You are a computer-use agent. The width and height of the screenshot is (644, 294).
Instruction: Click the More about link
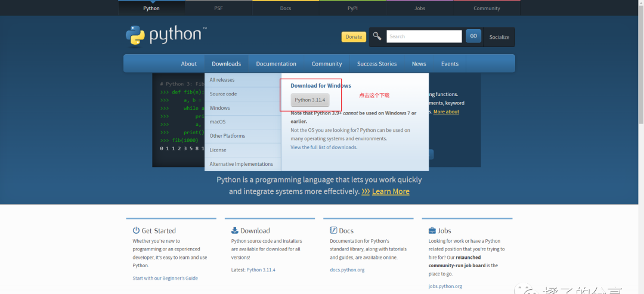click(446, 112)
